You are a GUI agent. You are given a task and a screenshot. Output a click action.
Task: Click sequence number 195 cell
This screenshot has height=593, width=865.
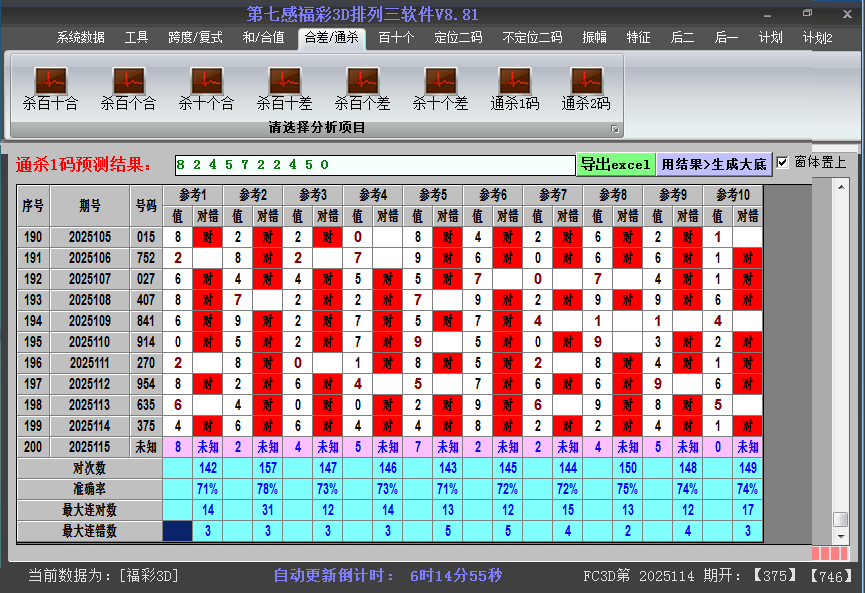33,342
